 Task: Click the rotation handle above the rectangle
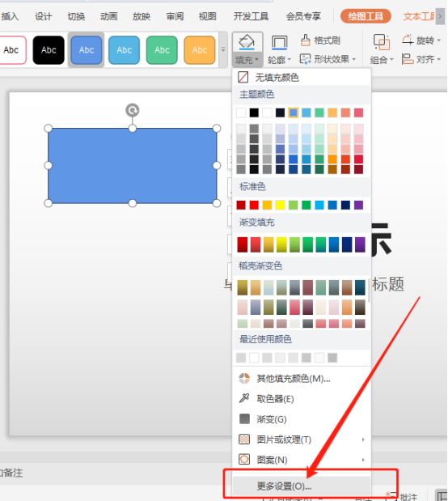pos(132,110)
